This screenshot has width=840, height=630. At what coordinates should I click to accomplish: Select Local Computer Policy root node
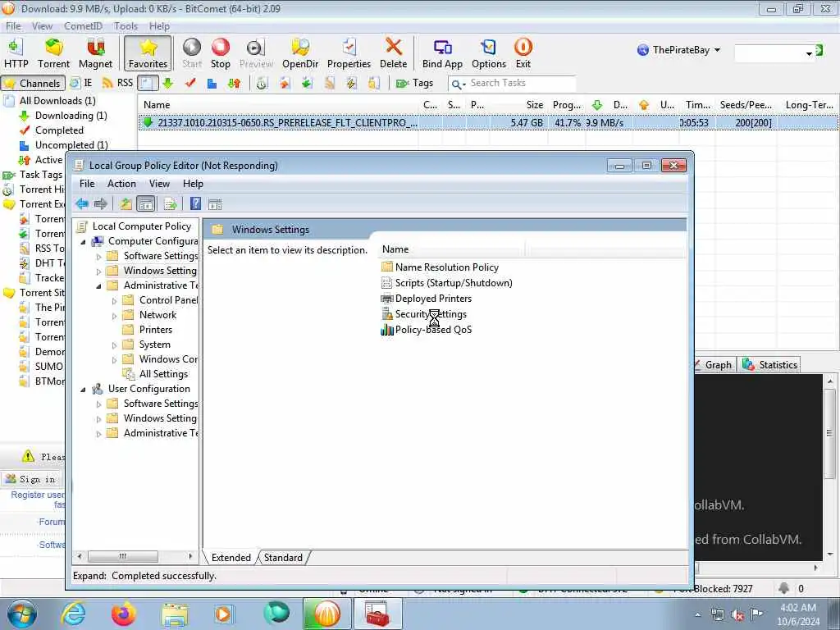click(141, 226)
